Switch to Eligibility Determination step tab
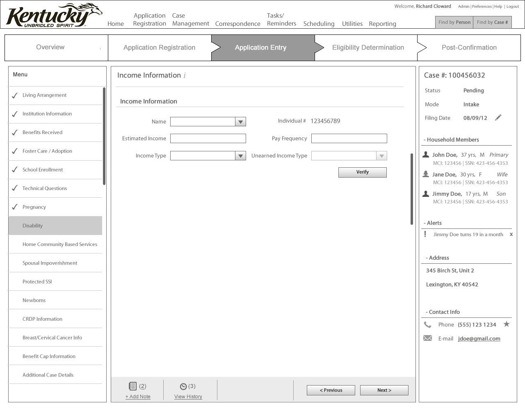Viewport: 525px width, 420px height. click(x=366, y=48)
